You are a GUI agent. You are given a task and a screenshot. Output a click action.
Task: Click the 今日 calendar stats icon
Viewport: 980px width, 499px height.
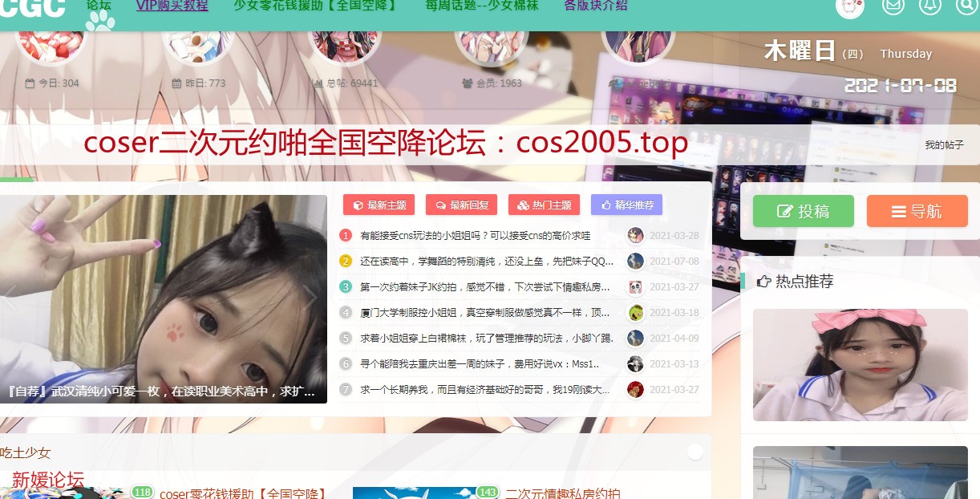click(x=30, y=83)
